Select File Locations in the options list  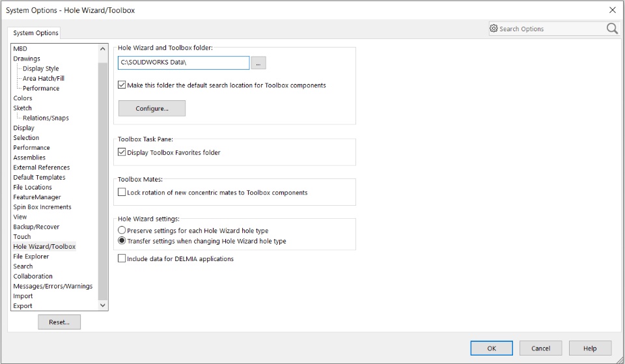pyautogui.click(x=33, y=187)
